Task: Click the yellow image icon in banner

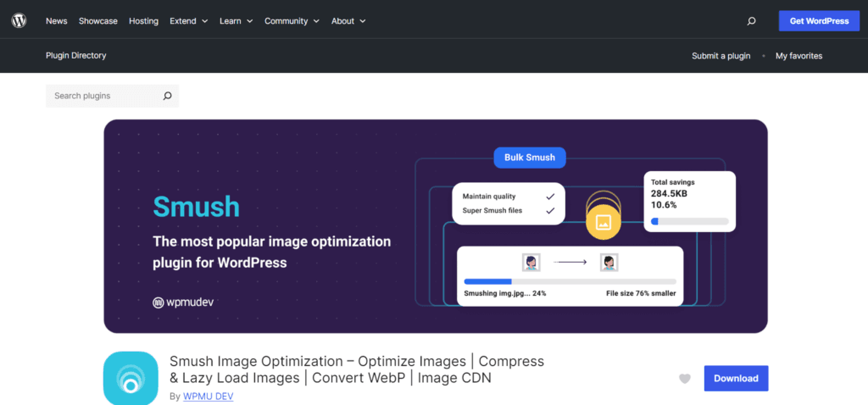Action: coord(604,222)
